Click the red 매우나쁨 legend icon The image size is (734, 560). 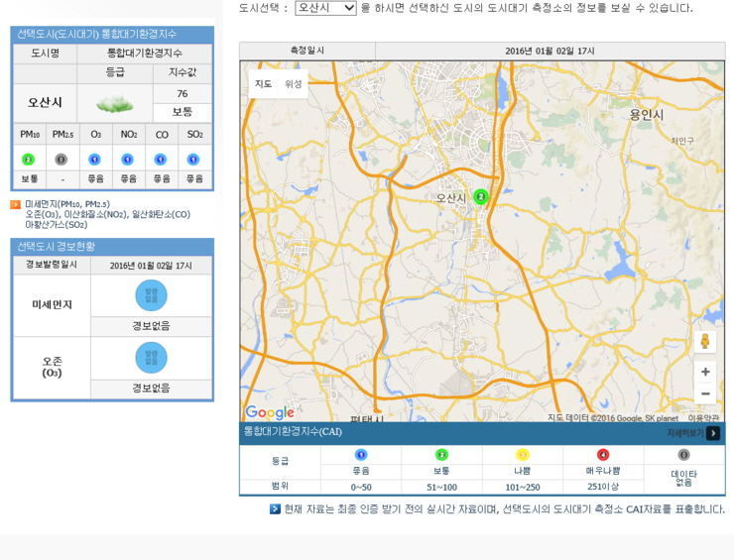[x=603, y=455]
